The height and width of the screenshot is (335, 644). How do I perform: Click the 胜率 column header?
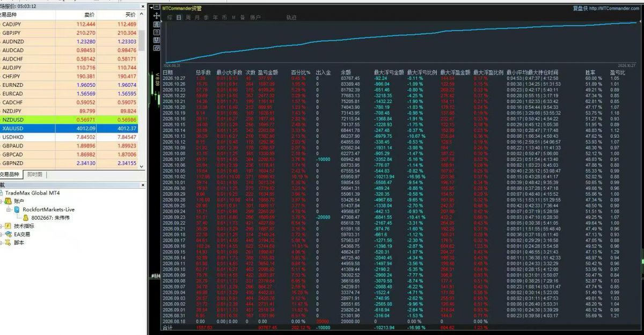tap(589, 72)
